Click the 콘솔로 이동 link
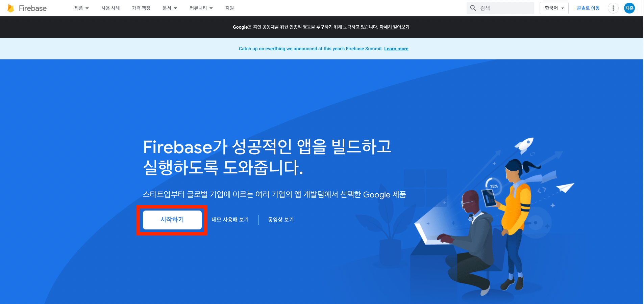The height and width of the screenshot is (304, 644). [x=588, y=8]
